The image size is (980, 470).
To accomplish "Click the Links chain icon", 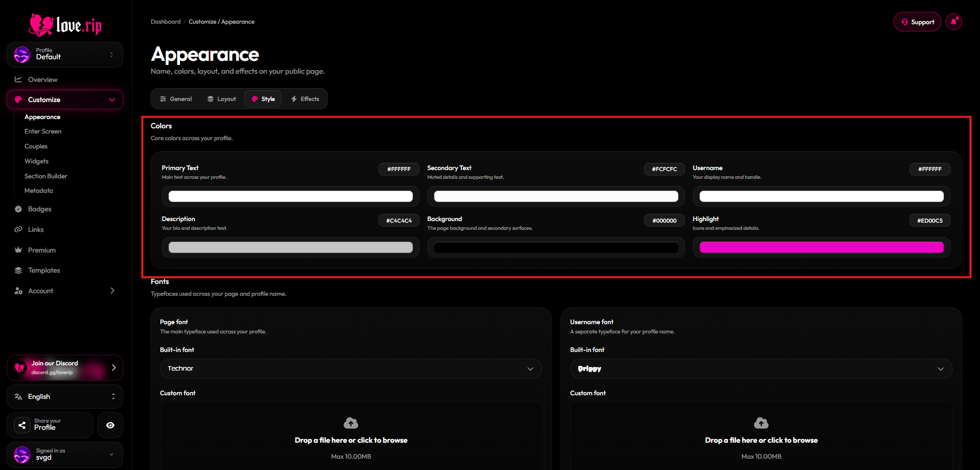I will click(x=19, y=229).
